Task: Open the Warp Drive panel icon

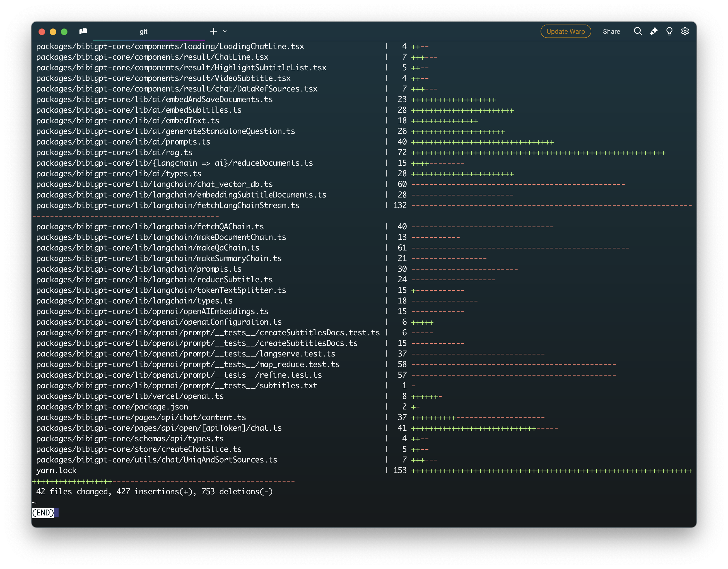Action: pyautogui.click(x=83, y=31)
